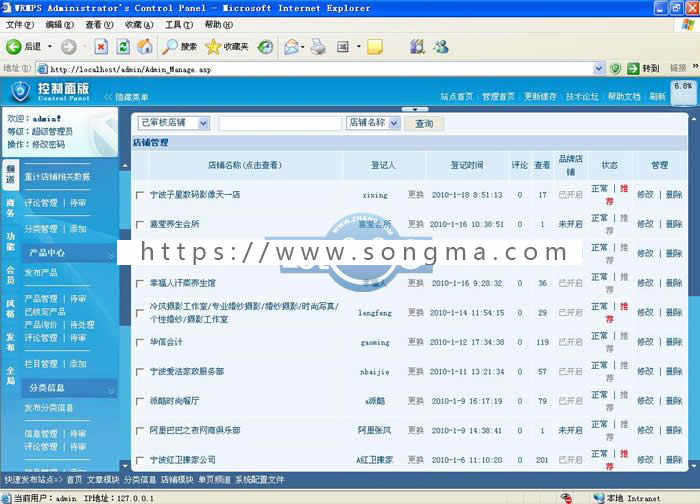This screenshot has height=504, width=700.
Task: Click the Messenger people icon
Action: pyautogui.click(x=441, y=46)
